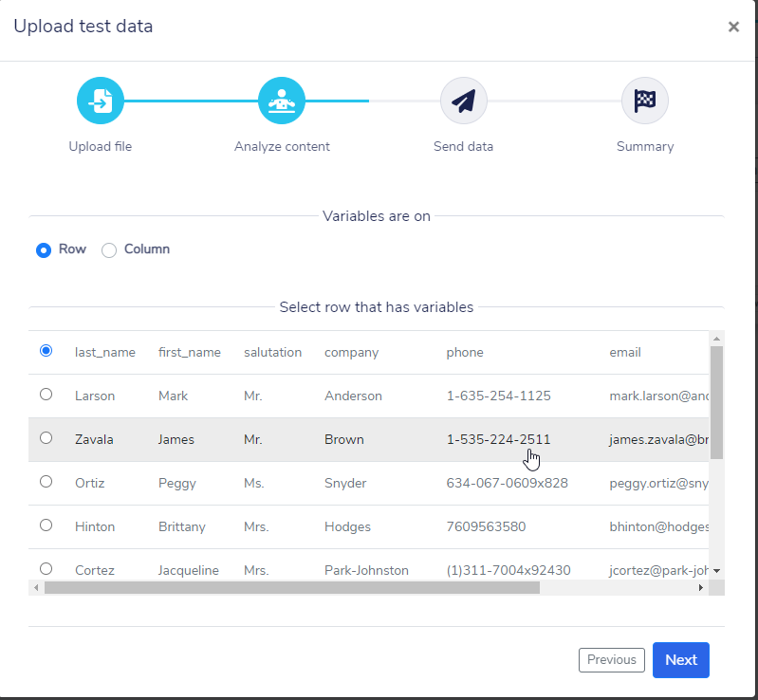Image resolution: width=758 pixels, height=700 pixels.
Task: Click the peggy.ortiz email cell
Action: [x=659, y=484]
